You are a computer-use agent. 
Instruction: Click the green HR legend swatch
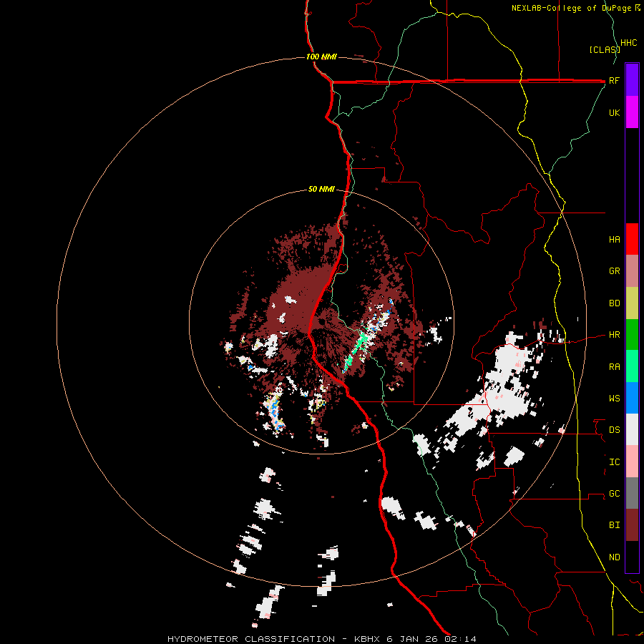(x=632, y=334)
